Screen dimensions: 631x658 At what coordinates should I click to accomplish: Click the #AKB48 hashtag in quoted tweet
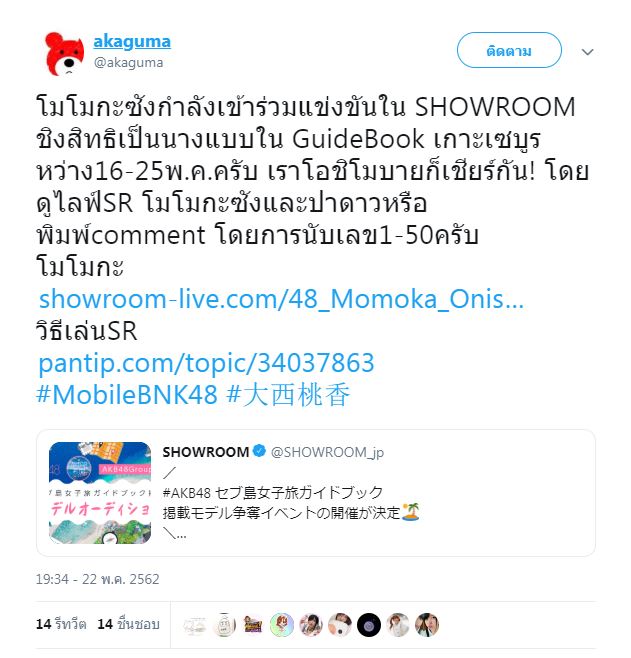click(x=187, y=492)
